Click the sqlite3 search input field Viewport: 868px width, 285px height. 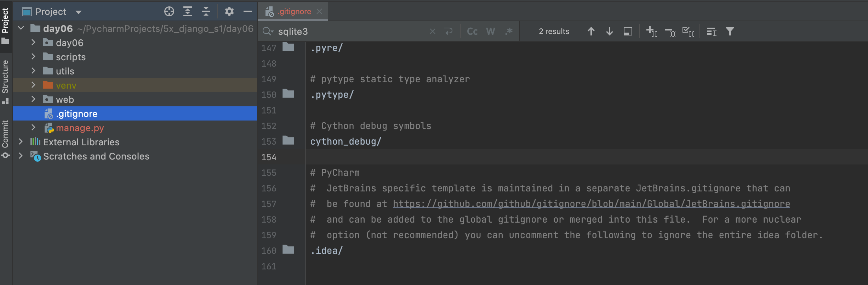[352, 32]
